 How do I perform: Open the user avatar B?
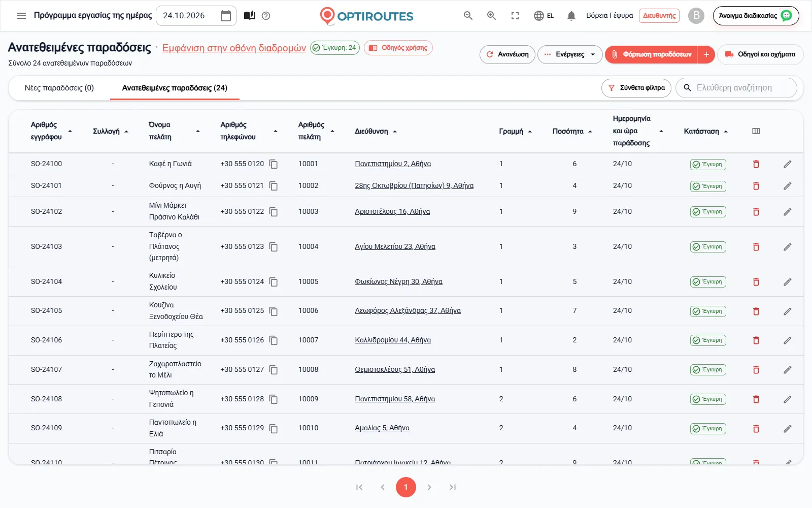coord(696,16)
